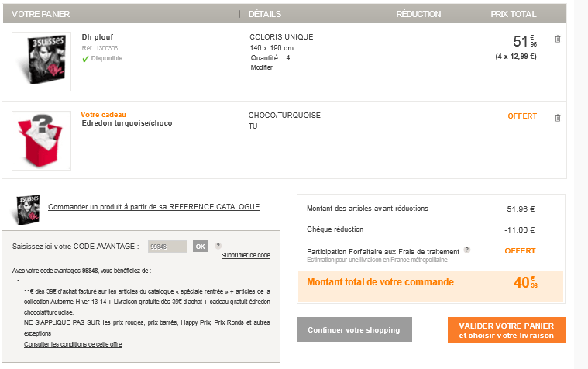Order a product from its REFERENCE CATALOGUE
Screen dimensions: 588x369
[153, 207]
